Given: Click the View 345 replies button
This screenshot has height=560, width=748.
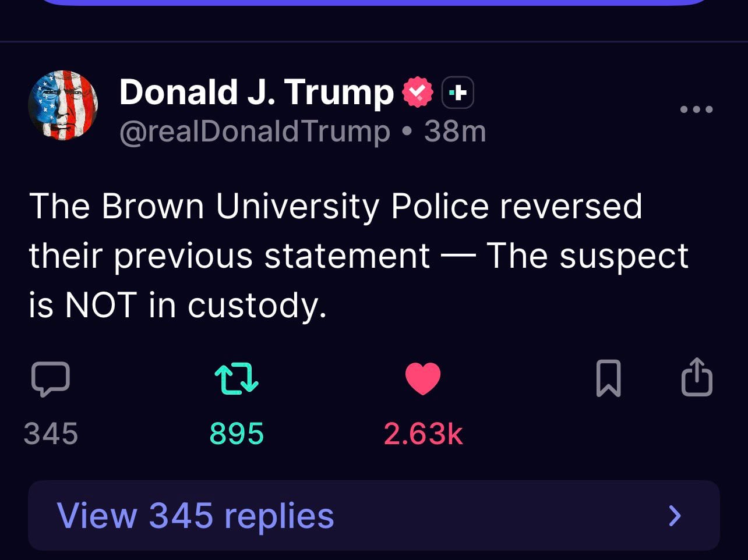Looking at the screenshot, I should tap(195, 516).
